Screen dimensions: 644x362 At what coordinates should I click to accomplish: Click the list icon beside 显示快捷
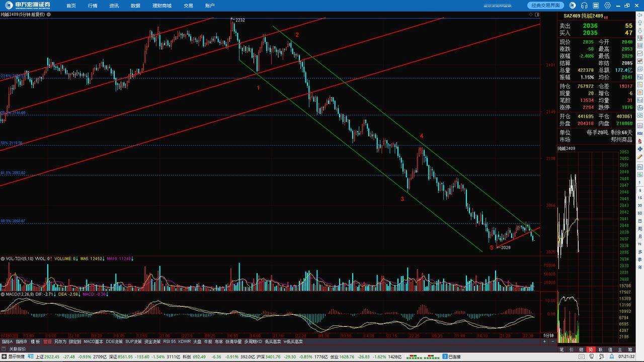tap(31, 356)
